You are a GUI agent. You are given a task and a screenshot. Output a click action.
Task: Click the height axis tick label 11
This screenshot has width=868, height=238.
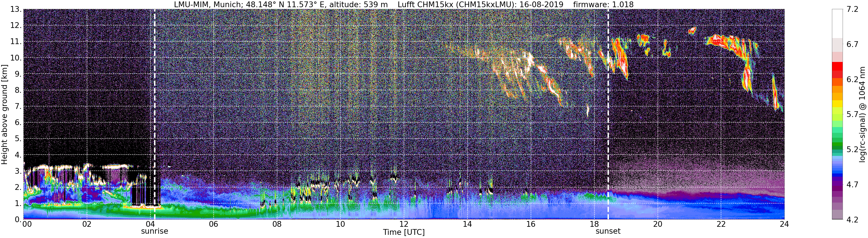[x=16, y=42]
